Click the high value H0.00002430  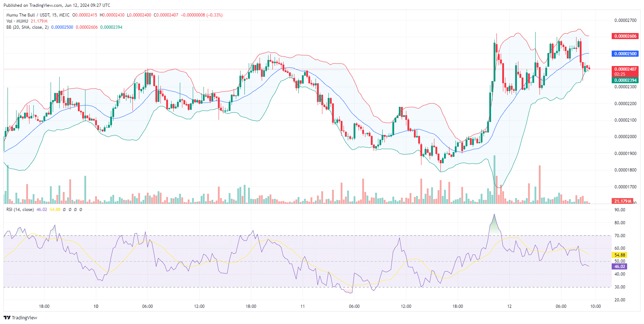coord(112,15)
